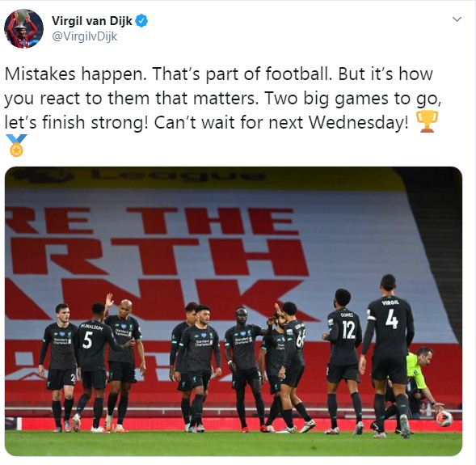Viewport: 476px width, 465px height.
Task: Click the words 'finish strong!' in the tweet
Action: tap(95, 123)
